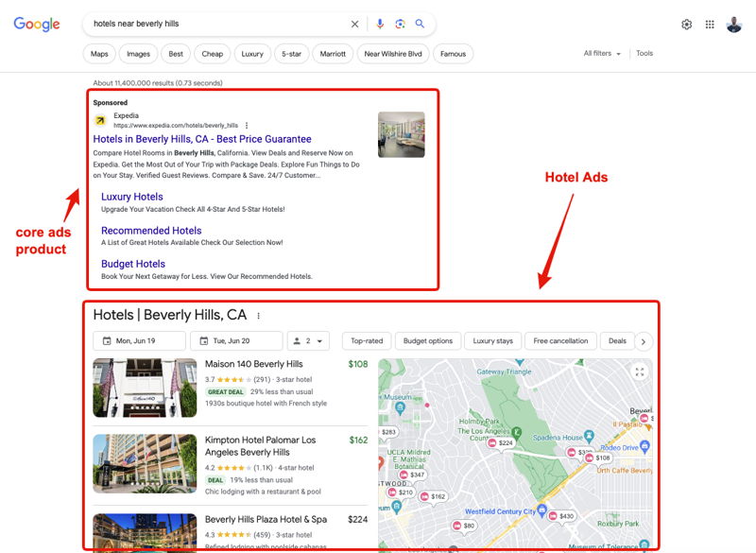Toggle the Budget options filter
This screenshot has height=553, width=756.
[x=428, y=341]
